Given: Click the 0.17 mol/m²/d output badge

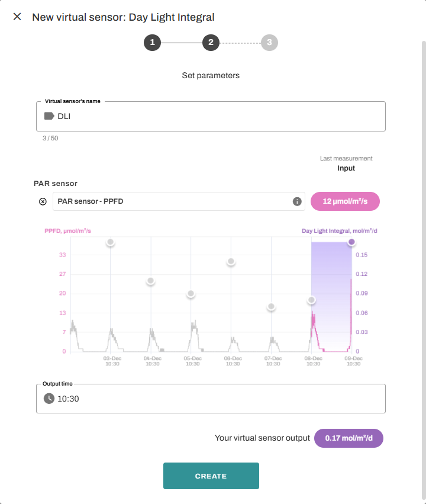Looking at the screenshot, I should [348, 438].
